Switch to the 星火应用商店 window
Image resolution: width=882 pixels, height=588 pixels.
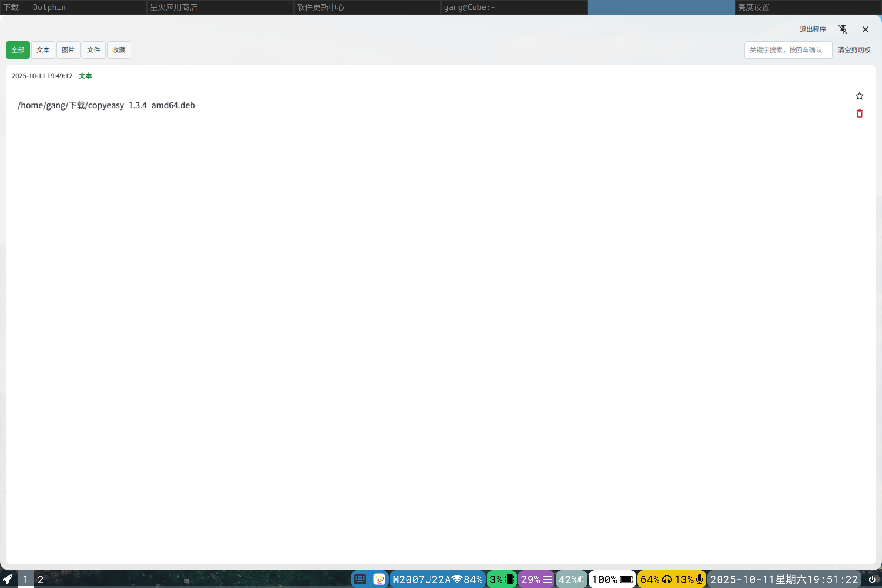pyautogui.click(x=220, y=7)
